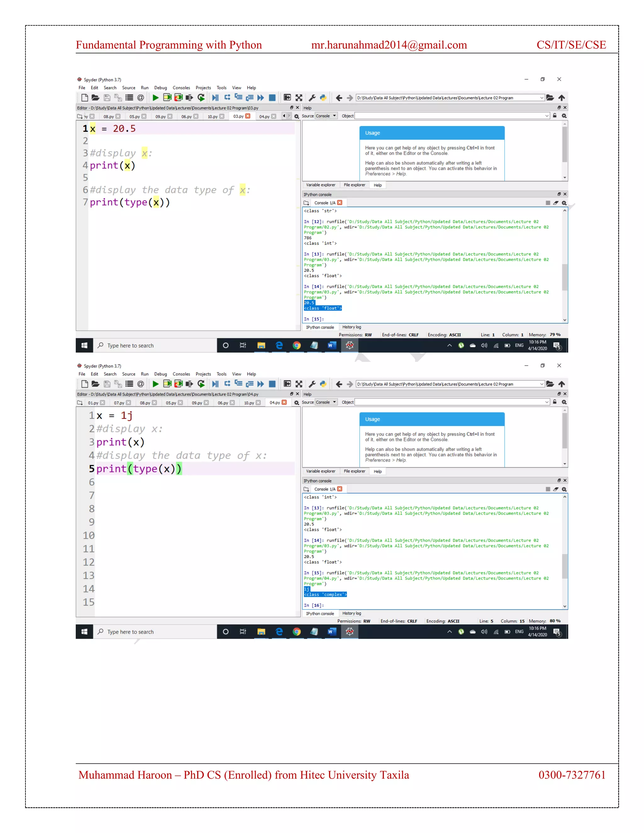Click the green Run file button in the 03.py Spyder window
Viewport: 644px width, 833px height.
point(155,98)
